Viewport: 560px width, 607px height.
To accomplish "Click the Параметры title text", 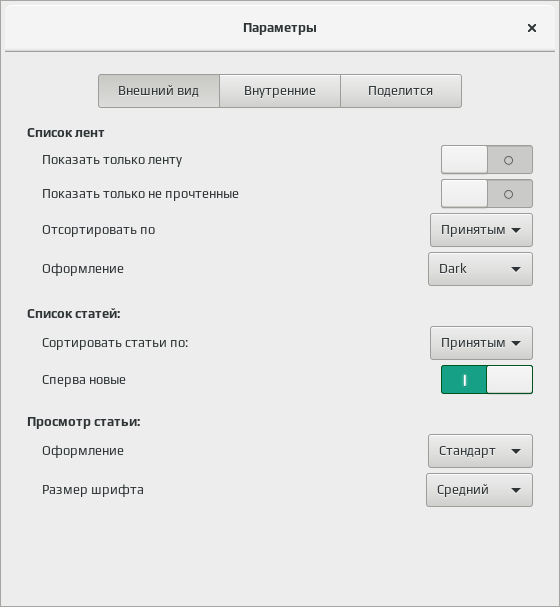I will [x=280, y=28].
